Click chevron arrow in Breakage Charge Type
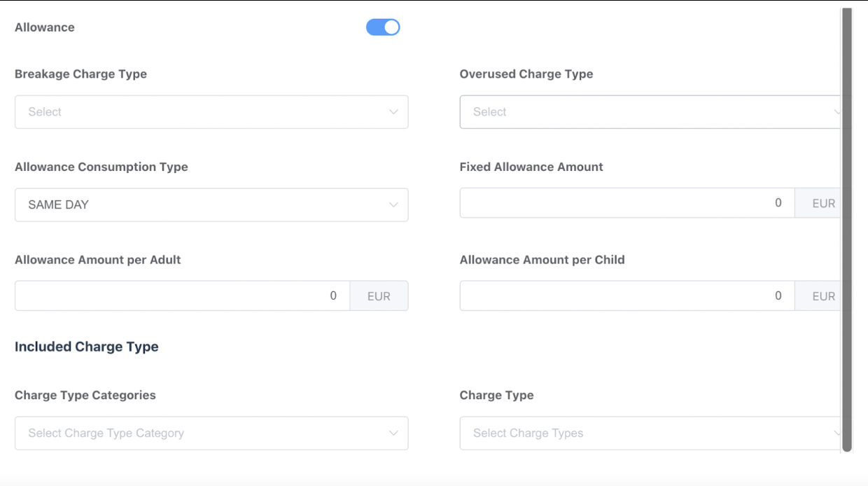 click(x=393, y=112)
